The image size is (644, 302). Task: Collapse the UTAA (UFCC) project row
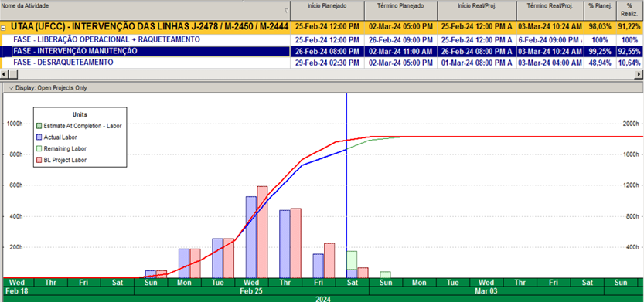click(x=4, y=29)
